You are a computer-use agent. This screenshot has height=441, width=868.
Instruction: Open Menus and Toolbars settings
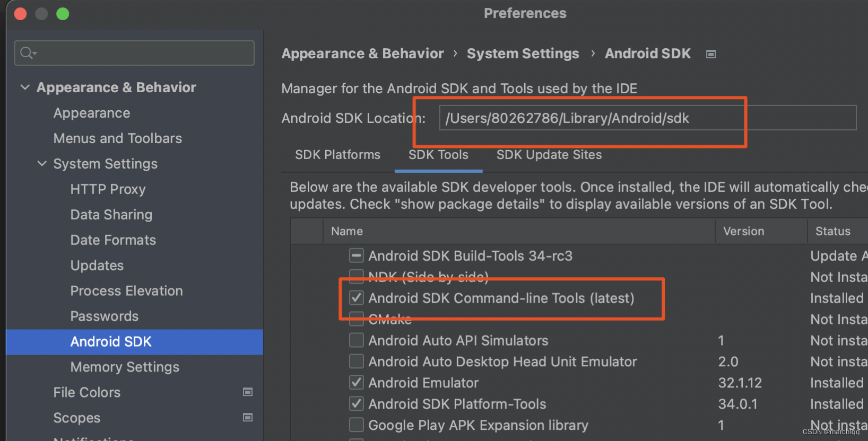click(x=118, y=138)
